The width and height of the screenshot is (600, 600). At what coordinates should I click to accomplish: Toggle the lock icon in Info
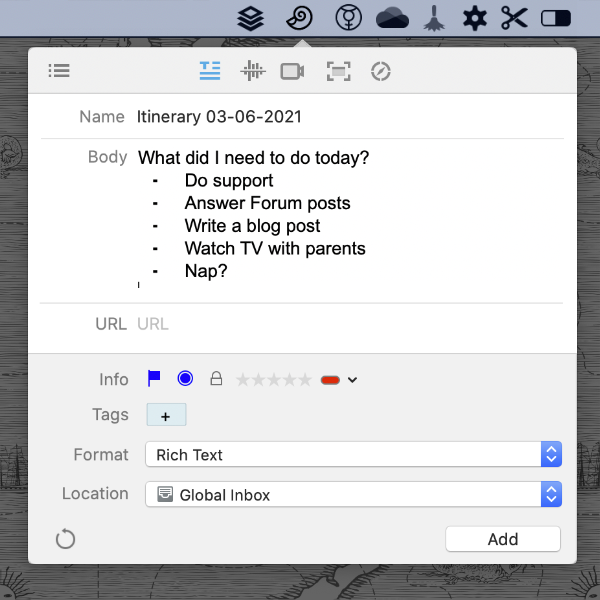[216, 378]
